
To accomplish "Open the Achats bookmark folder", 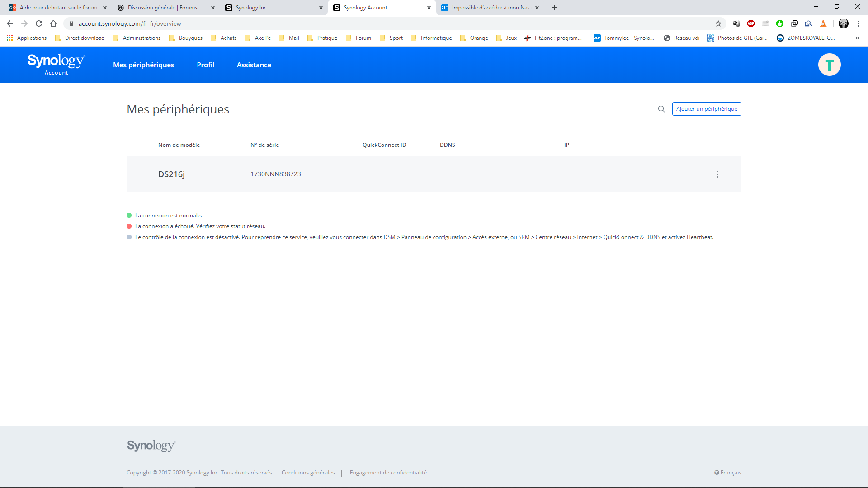I will [224, 38].
